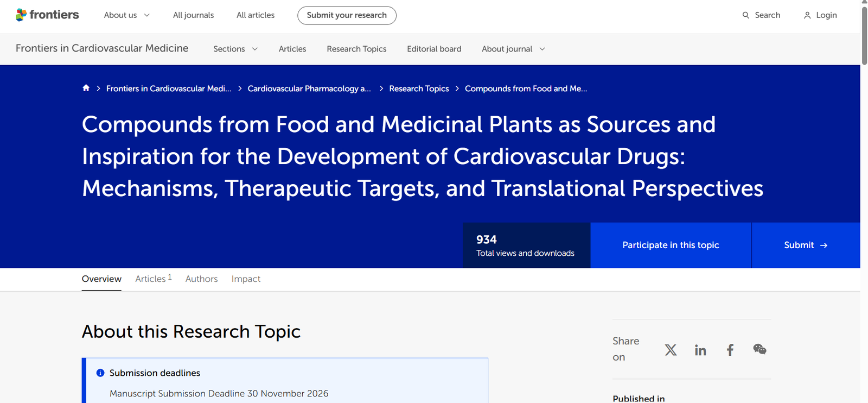Open breadcrumb Frontiers in Cardiovascular Medi... link
The image size is (868, 403).
[x=169, y=89]
